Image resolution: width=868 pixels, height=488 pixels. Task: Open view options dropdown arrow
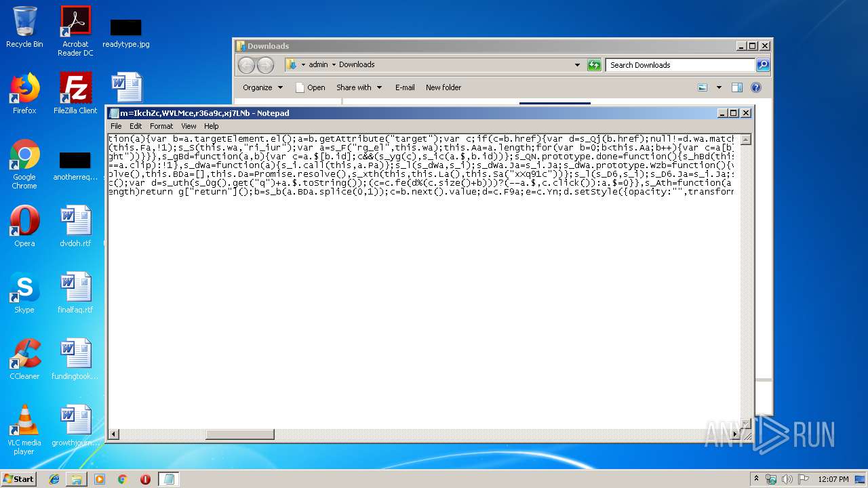[719, 87]
